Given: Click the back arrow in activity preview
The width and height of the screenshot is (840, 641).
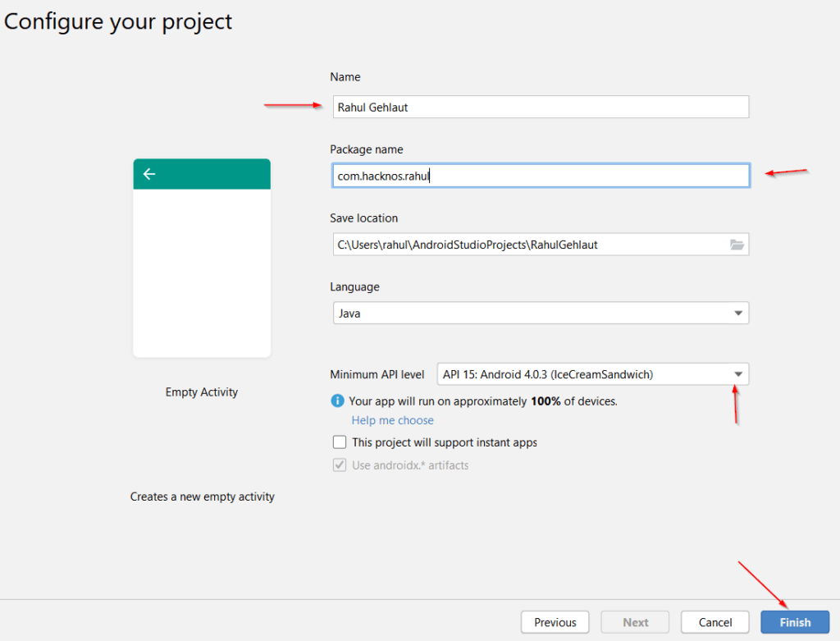Looking at the screenshot, I should point(149,174).
